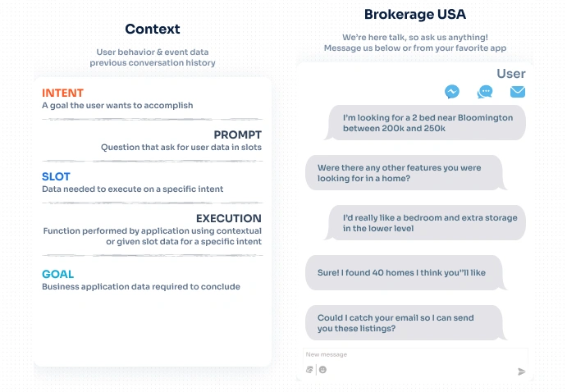
Task: Send the message with the arrow icon
Action: point(521,371)
